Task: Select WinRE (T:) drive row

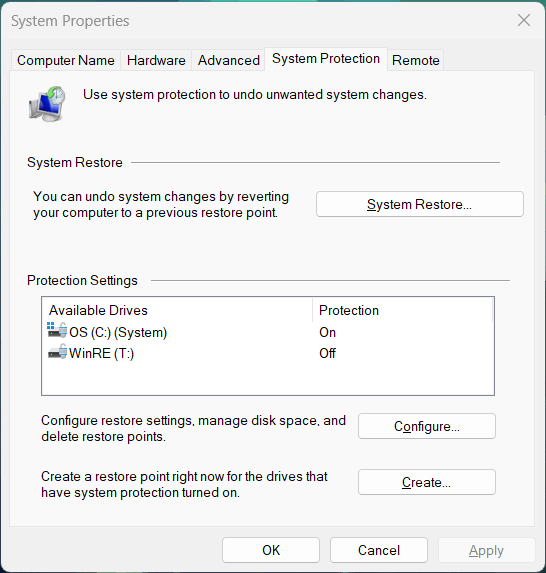Action: click(268, 353)
